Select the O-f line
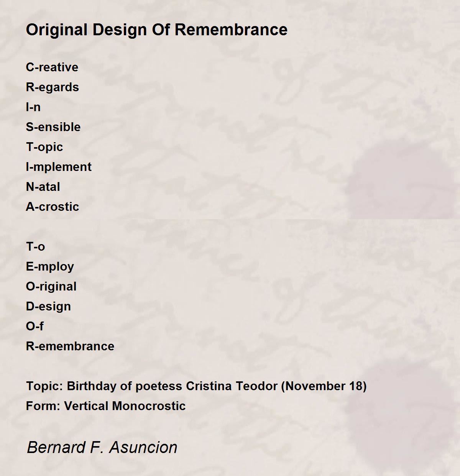The width and height of the screenshot is (460, 476). point(34,326)
